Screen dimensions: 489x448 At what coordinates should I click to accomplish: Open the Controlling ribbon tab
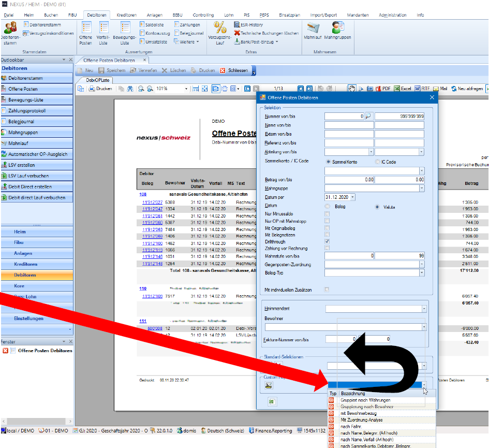click(203, 15)
